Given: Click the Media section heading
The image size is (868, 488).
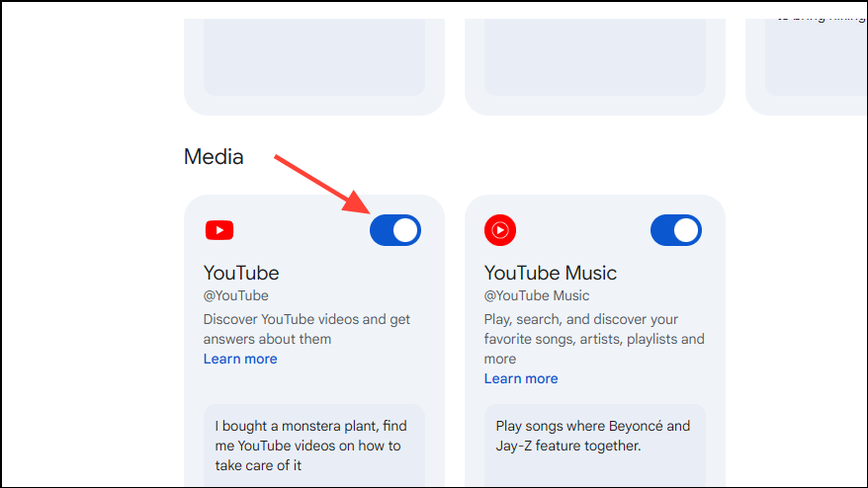Looking at the screenshot, I should [x=214, y=157].
